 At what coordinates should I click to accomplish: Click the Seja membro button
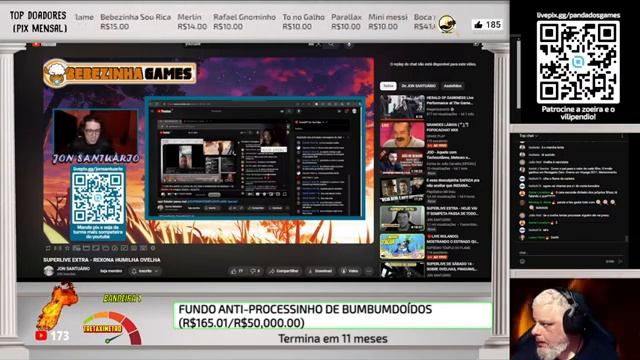click(111, 271)
